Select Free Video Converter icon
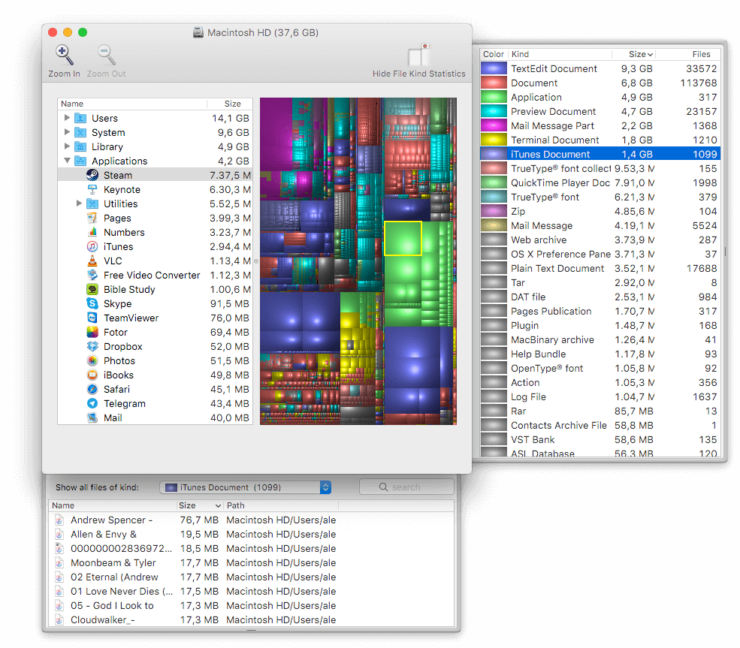 [x=92, y=275]
